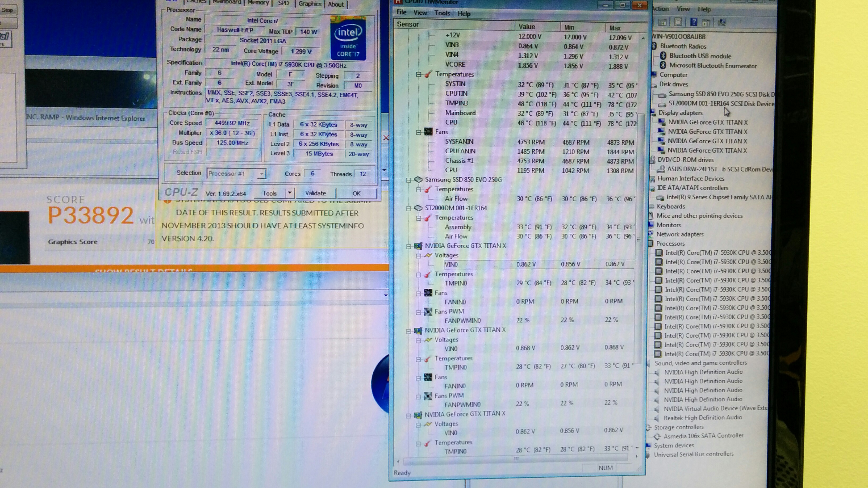The height and width of the screenshot is (488, 868).
Task: Open the Action menu in Device Manager
Action: pos(660,9)
